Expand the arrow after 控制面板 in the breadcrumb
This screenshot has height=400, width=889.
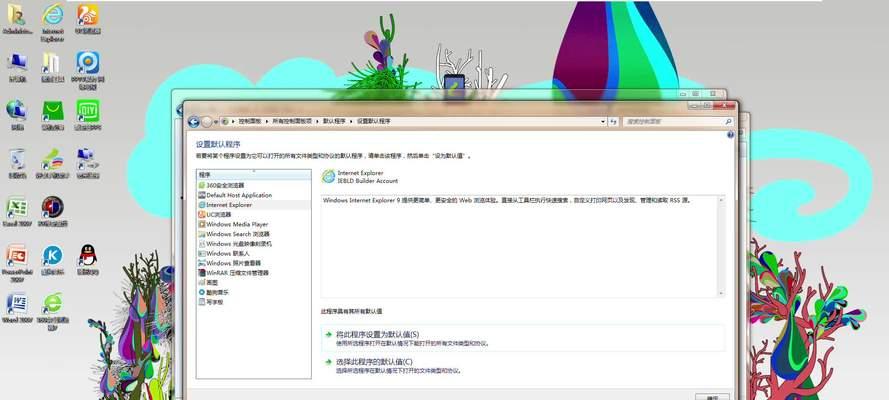[268, 121]
